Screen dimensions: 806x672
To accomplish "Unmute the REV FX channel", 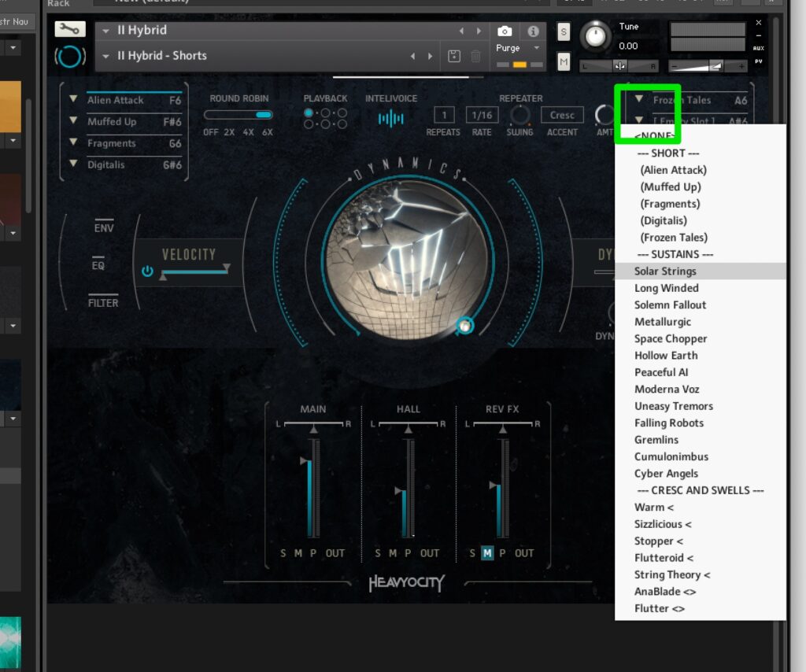I will coord(487,553).
